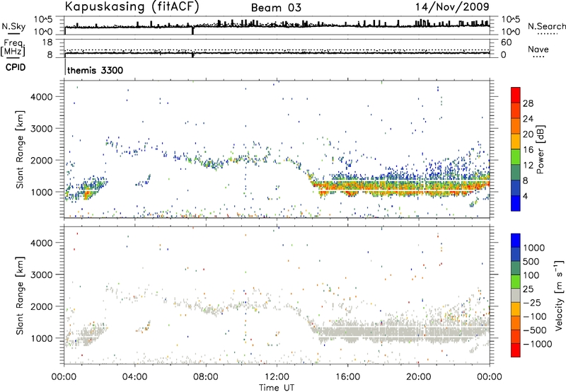
Task: Click the 12 label on Power colorbar
Action: pyautogui.click(x=528, y=166)
